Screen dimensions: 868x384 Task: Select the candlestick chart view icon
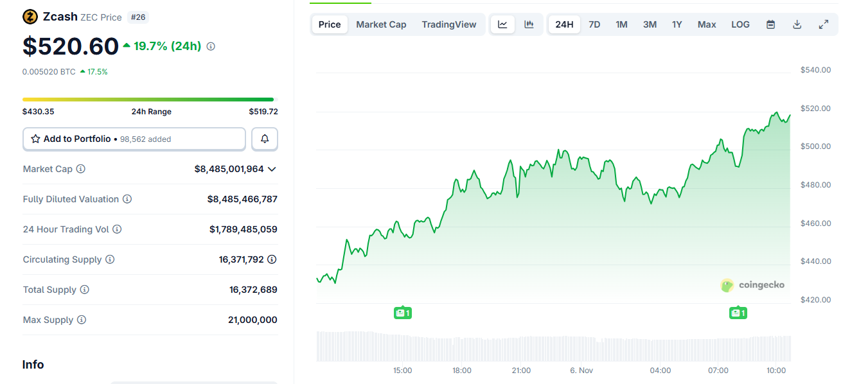(x=528, y=24)
